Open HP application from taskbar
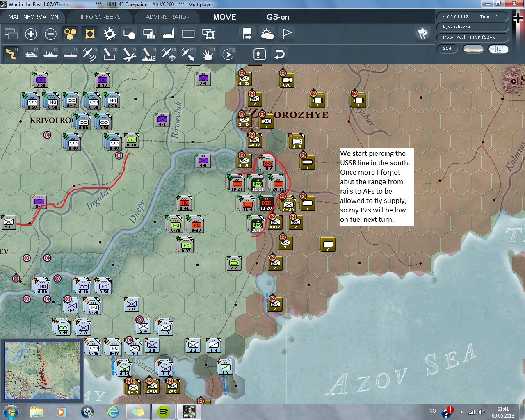This screenshot has width=525, height=420. [87, 412]
